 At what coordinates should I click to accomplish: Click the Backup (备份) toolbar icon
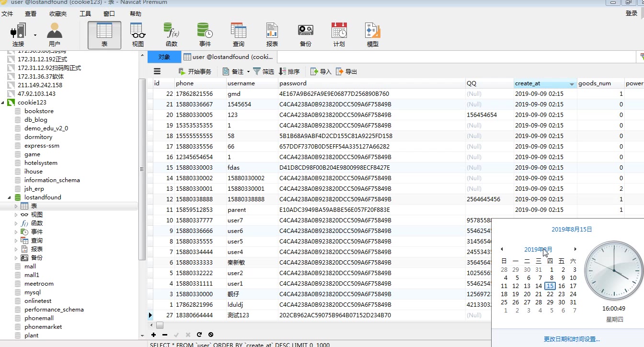305,35
